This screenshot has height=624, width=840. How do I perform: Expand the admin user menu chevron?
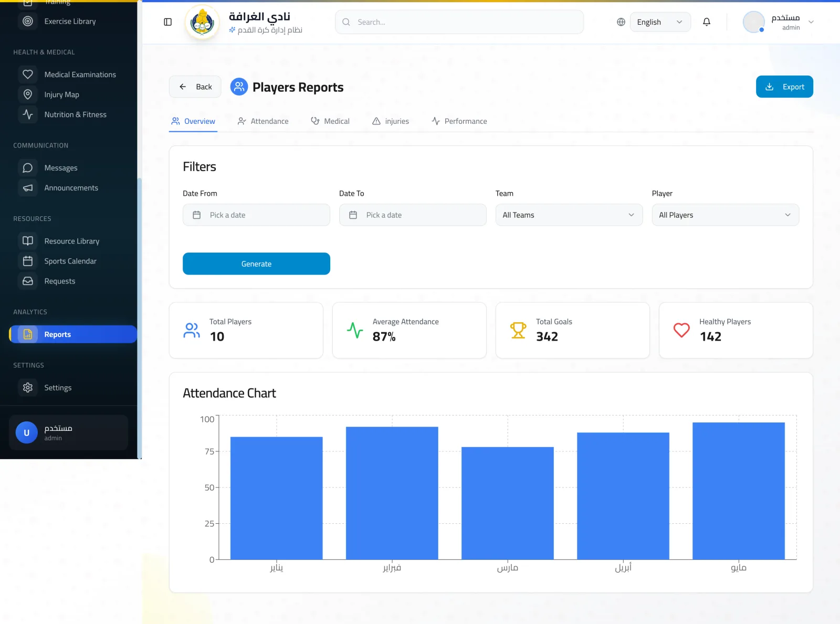click(811, 22)
